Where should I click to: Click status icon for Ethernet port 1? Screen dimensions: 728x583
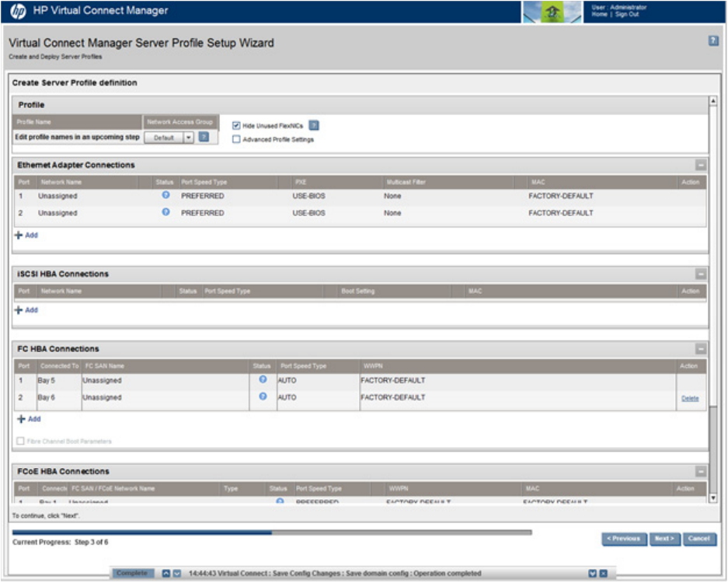pyautogui.click(x=165, y=195)
